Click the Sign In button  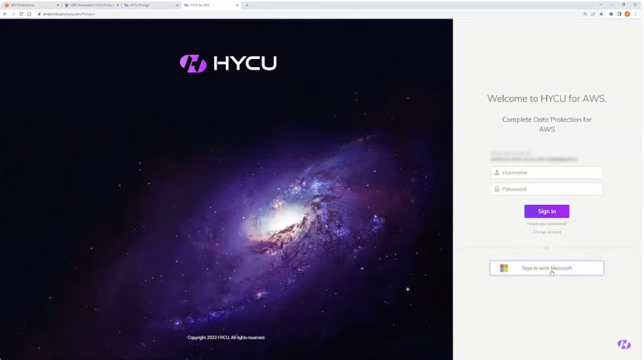click(547, 211)
